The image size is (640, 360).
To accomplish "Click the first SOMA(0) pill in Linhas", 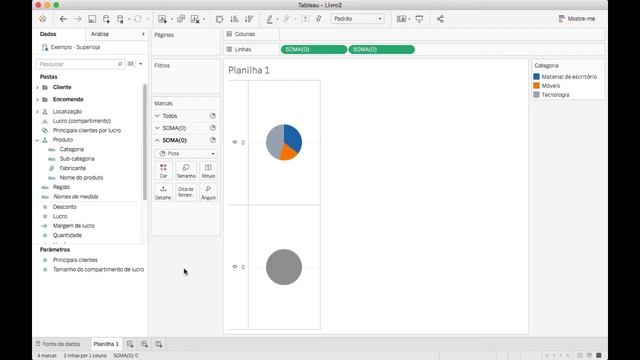I will click(313, 49).
